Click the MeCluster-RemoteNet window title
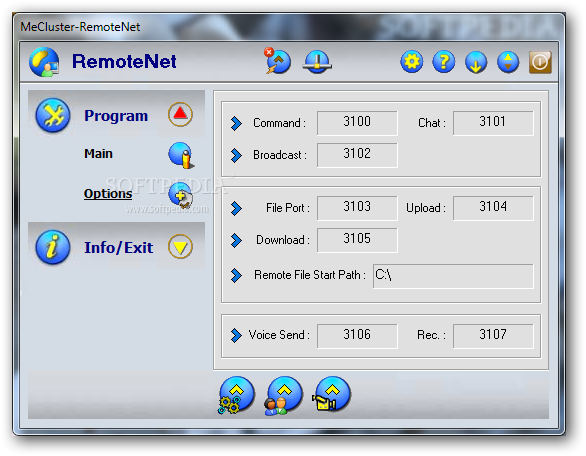The height and width of the screenshot is (456, 586). tap(80, 27)
